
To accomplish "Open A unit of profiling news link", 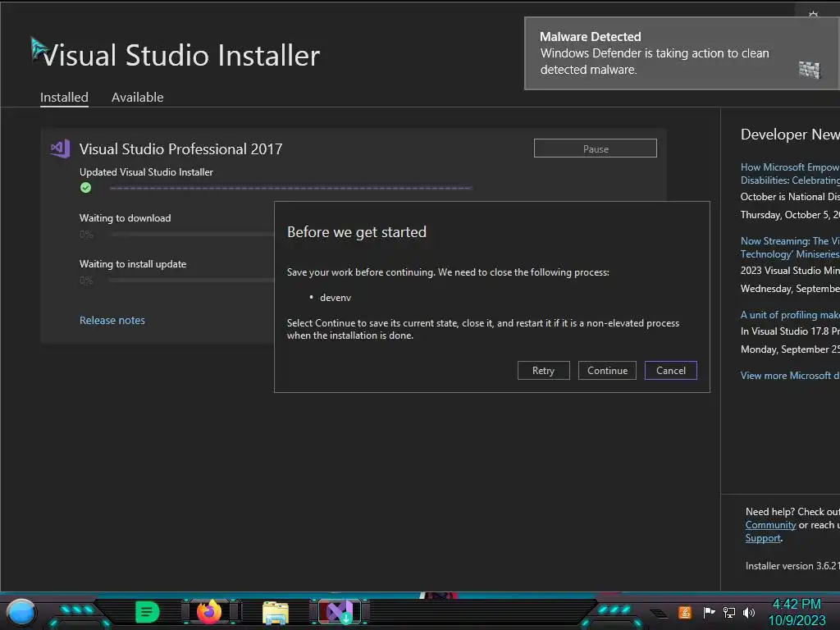I will click(790, 314).
